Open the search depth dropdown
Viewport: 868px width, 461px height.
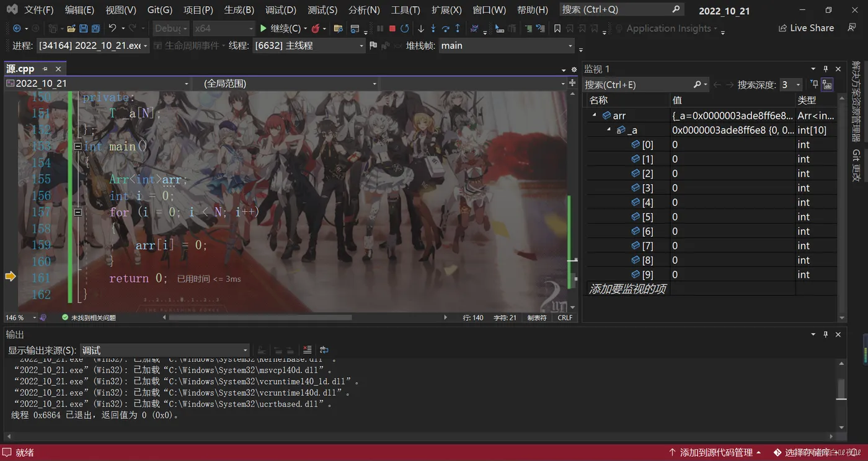pos(797,85)
